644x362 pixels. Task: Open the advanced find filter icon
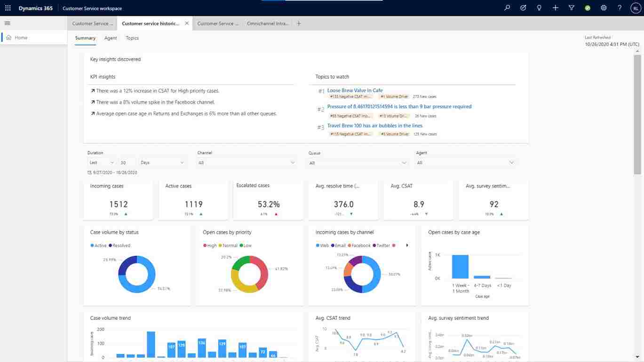click(x=571, y=8)
